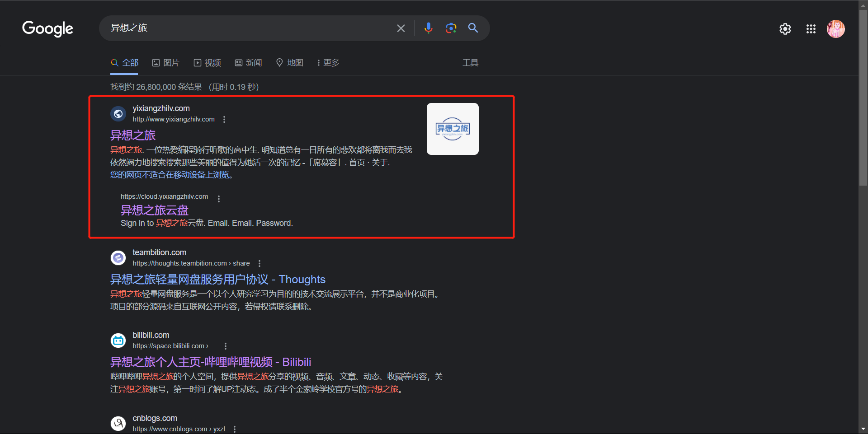Switch to the 地图 tab
Image resolution: width=868 pixels, height=434 pixels.
pos(290,63)
